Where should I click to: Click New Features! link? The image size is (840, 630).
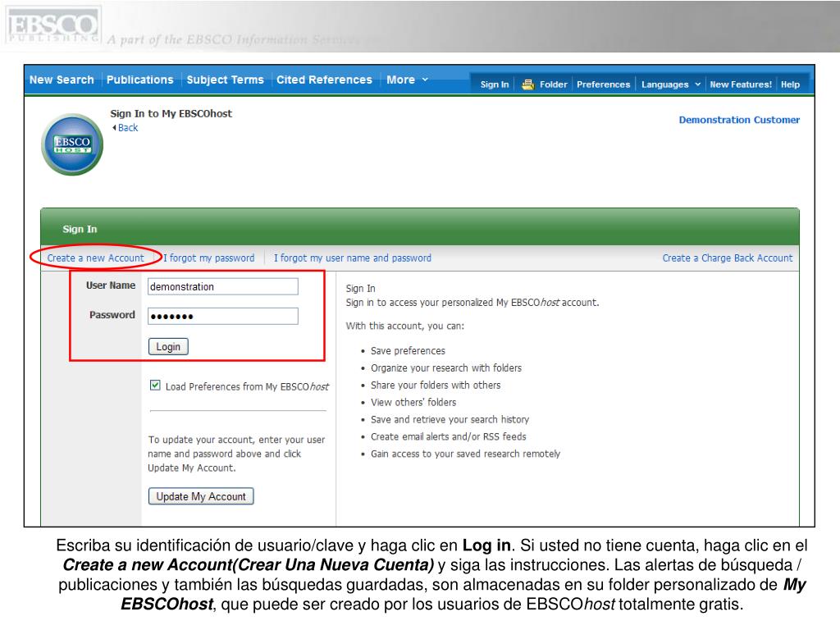741,84
